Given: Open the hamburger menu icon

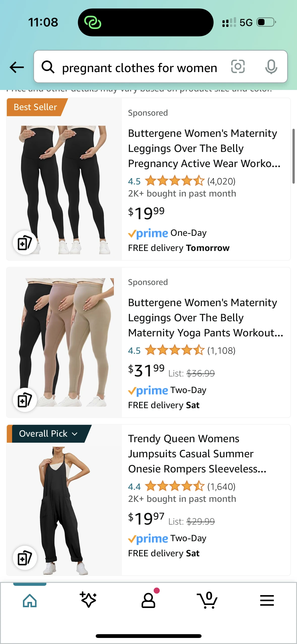Looking at the screenshot, I should click(267, 600).
